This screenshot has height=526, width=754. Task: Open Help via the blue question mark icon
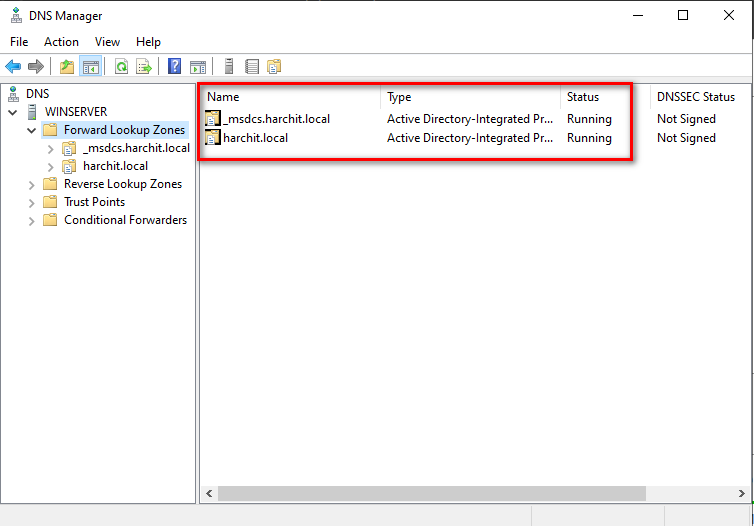tap(175, 67)
